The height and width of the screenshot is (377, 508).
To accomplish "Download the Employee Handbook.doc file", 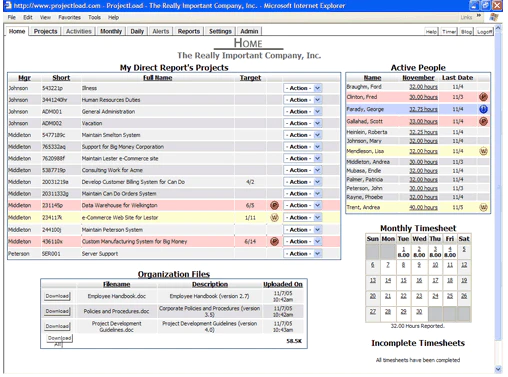I will 57,296.
